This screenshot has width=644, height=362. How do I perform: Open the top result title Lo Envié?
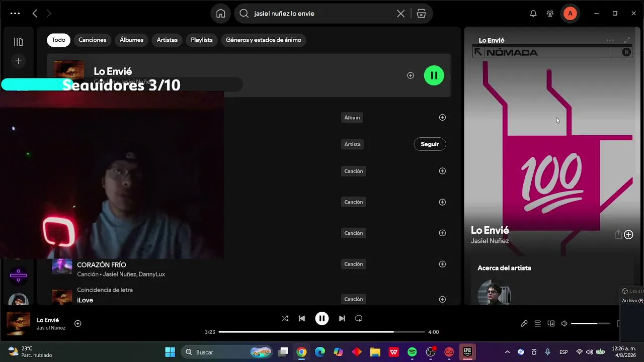point(113,71)
